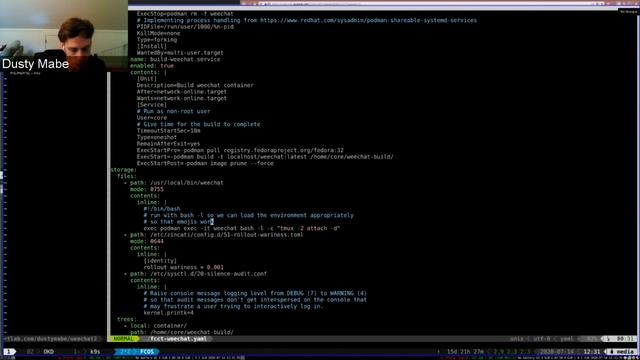Click the 'ExecStart=-podman build' line
The image size is (640, 360).
click(265, 157)
